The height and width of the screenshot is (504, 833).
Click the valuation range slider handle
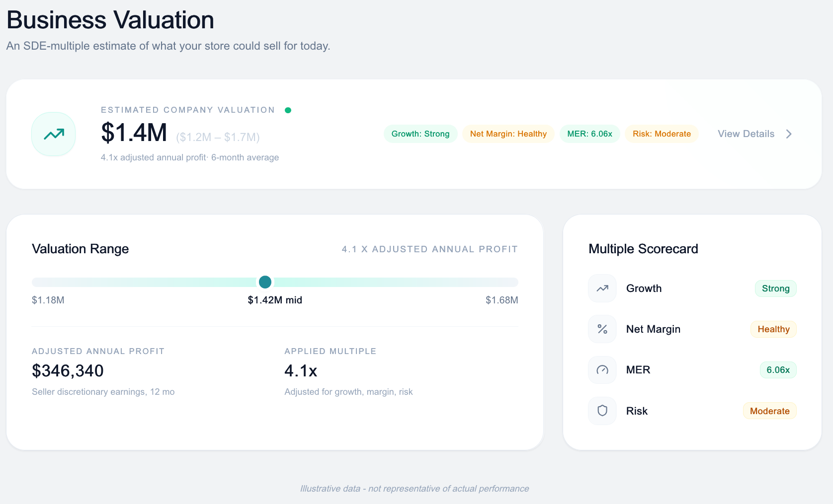click(265, 282)
